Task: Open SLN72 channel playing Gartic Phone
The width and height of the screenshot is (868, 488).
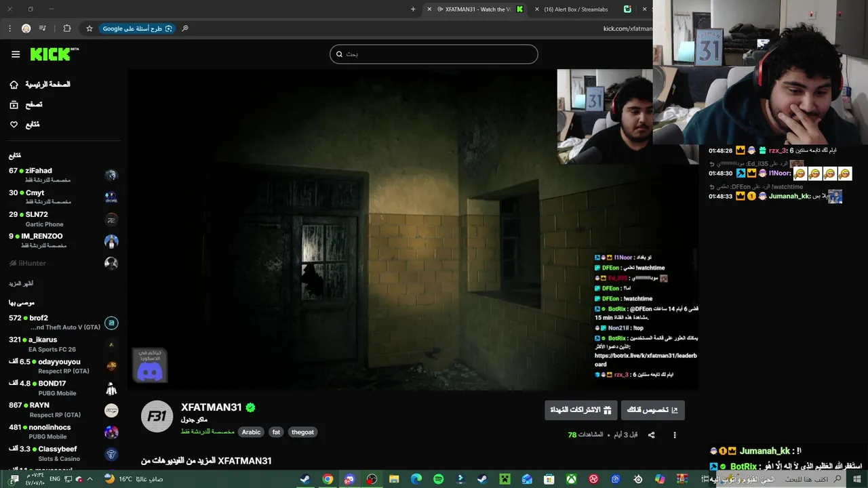Action: pyautogui.click(x=63, y=219)
